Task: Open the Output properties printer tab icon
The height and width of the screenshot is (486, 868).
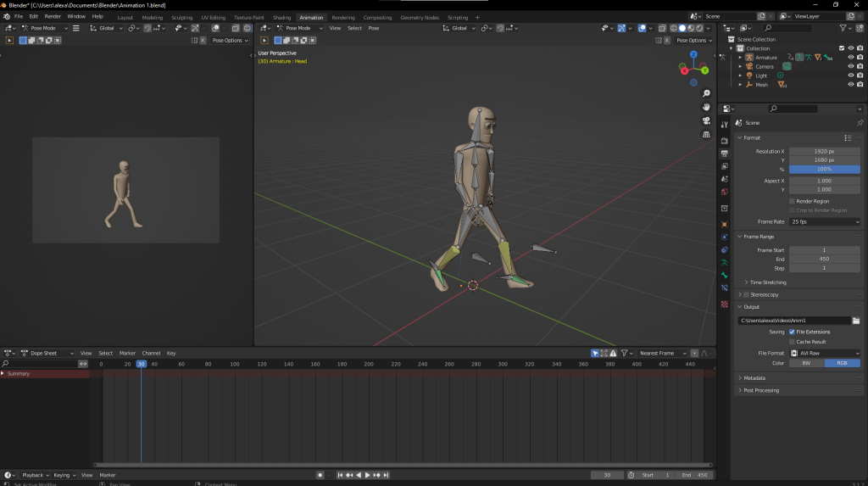Action: [x=724, y=154]
